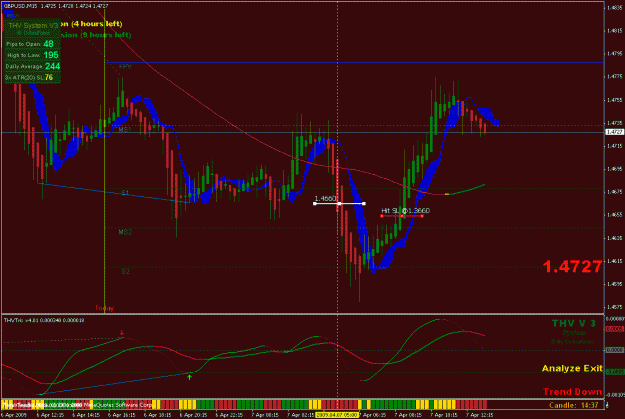Click the FPV pivot label
Viewport: 625px width, 419px height.
(125, 67)
